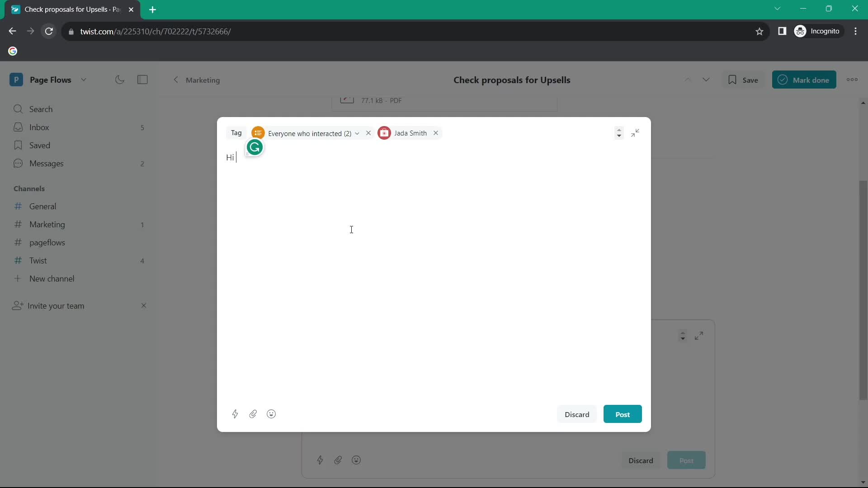Click the Discard button
Screen dimensions: 868x488
tap(577, 414)
